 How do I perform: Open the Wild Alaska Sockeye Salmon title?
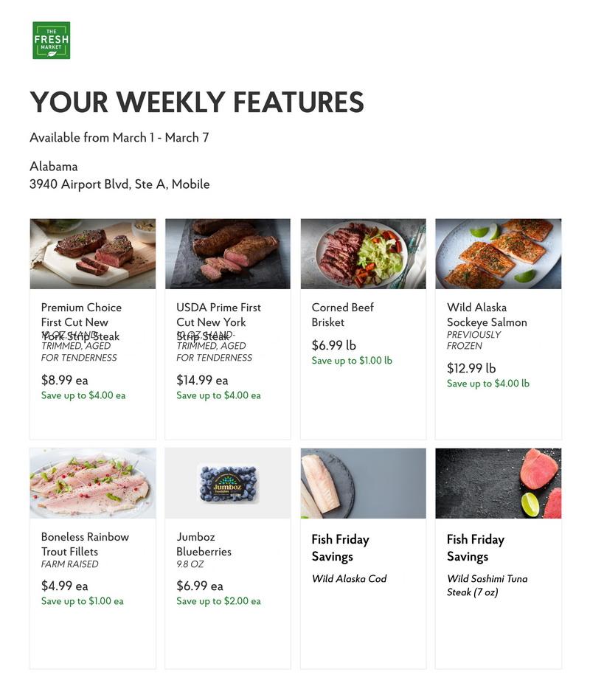[x=487, y=315]
